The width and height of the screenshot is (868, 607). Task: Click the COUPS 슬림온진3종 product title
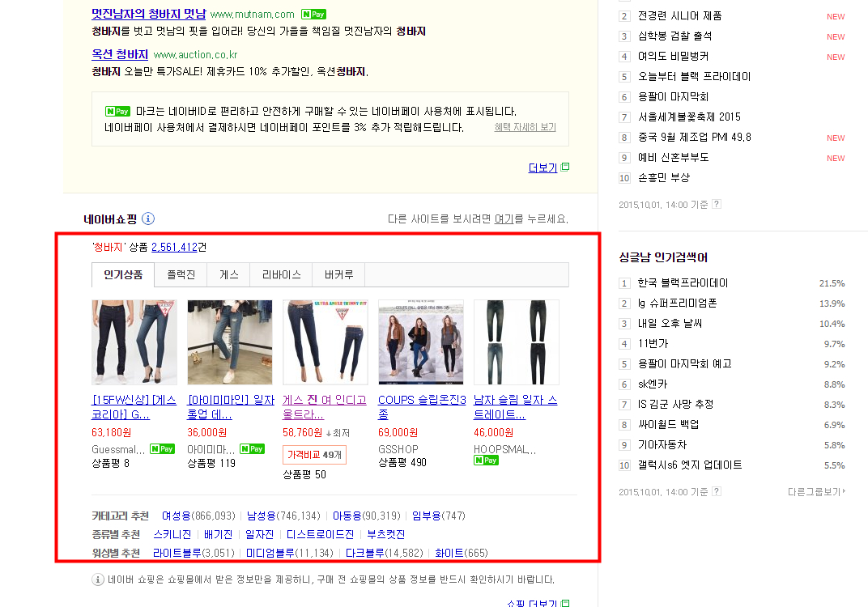423,407
